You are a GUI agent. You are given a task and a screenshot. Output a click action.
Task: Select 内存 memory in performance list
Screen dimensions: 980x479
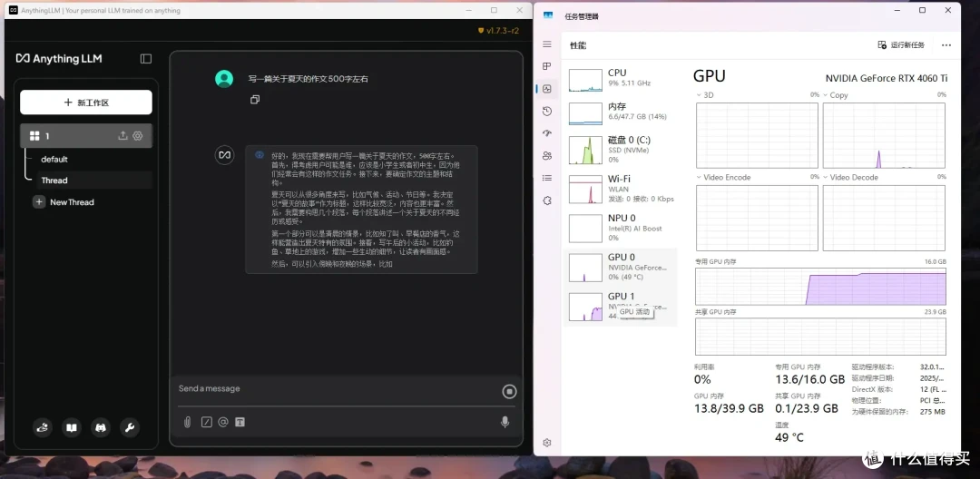[x=621, y=112]
